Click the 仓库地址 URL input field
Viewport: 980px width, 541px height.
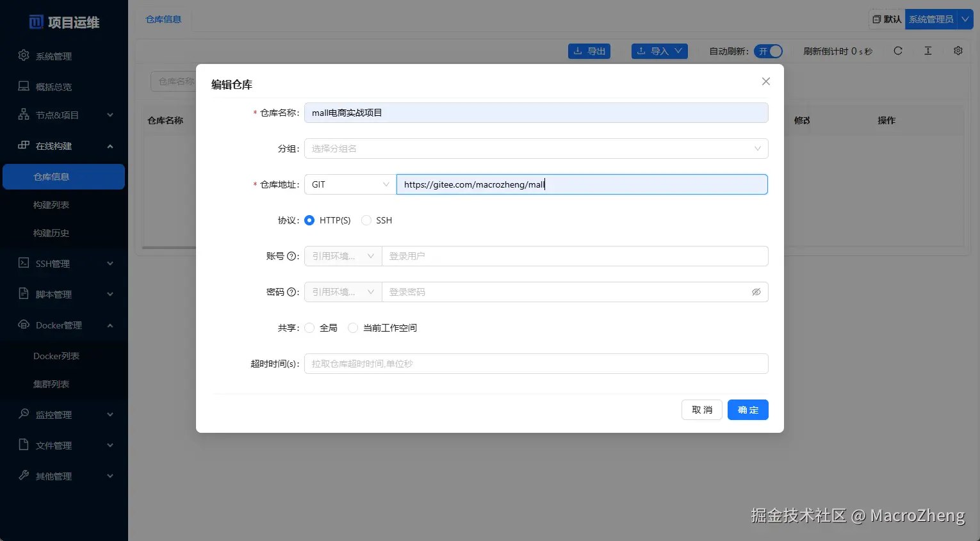coord(582,184)
